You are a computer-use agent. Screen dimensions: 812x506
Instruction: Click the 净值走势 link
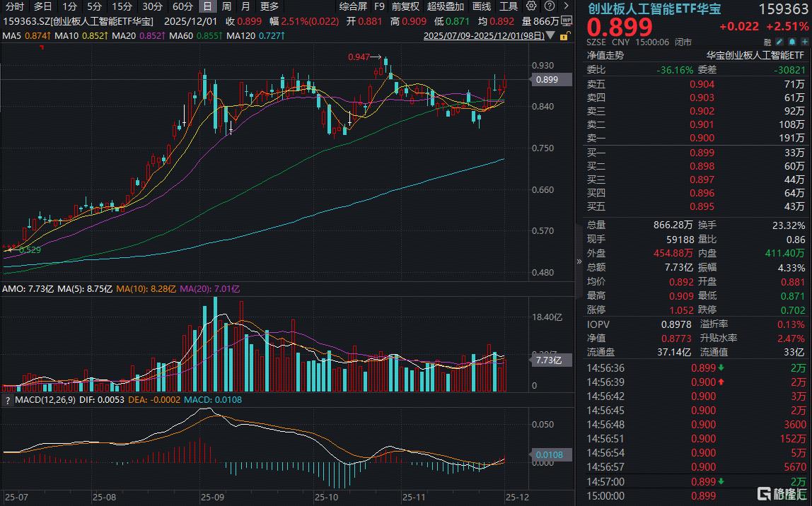(x=605, y=55)
